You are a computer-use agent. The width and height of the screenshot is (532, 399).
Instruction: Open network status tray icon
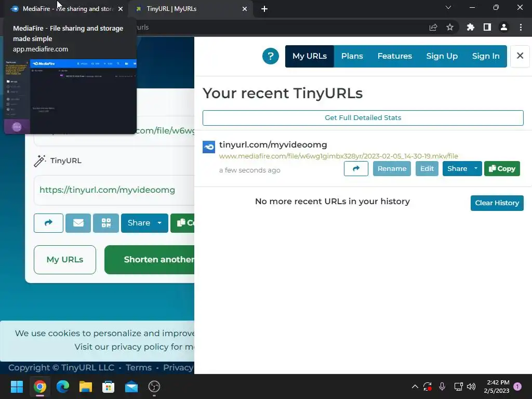[x=458, y=387]
